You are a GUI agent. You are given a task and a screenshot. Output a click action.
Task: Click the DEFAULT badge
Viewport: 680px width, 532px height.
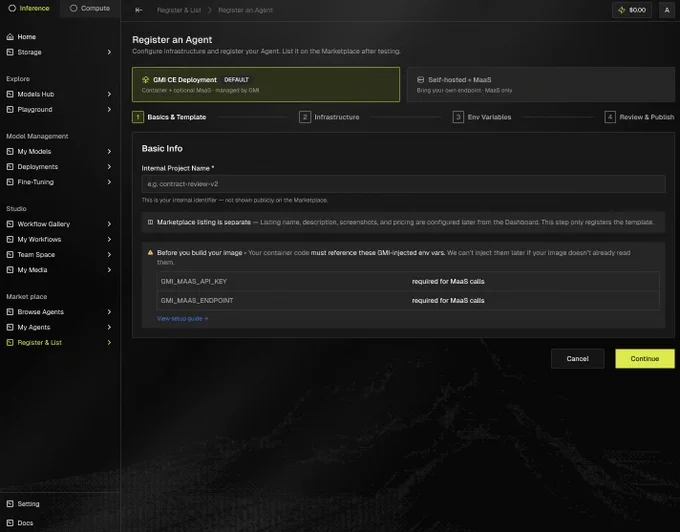[x=236, y=80]
